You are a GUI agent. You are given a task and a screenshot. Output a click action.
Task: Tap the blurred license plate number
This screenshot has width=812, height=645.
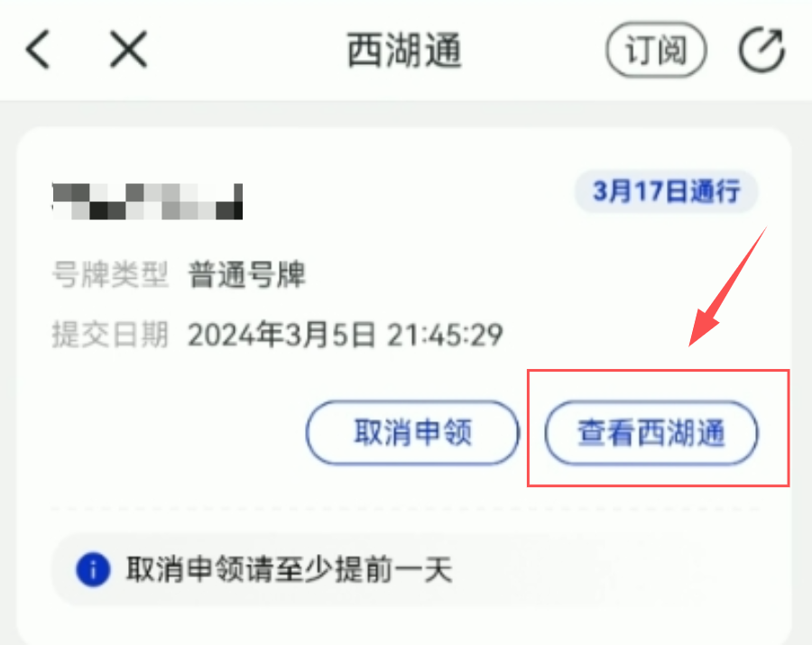pos(148,201)
